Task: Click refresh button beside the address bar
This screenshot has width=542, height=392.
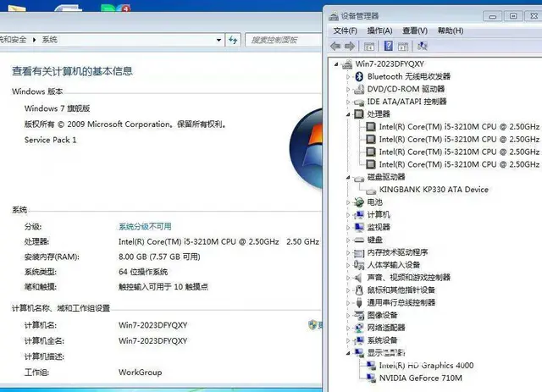Action: click(233, 40)
